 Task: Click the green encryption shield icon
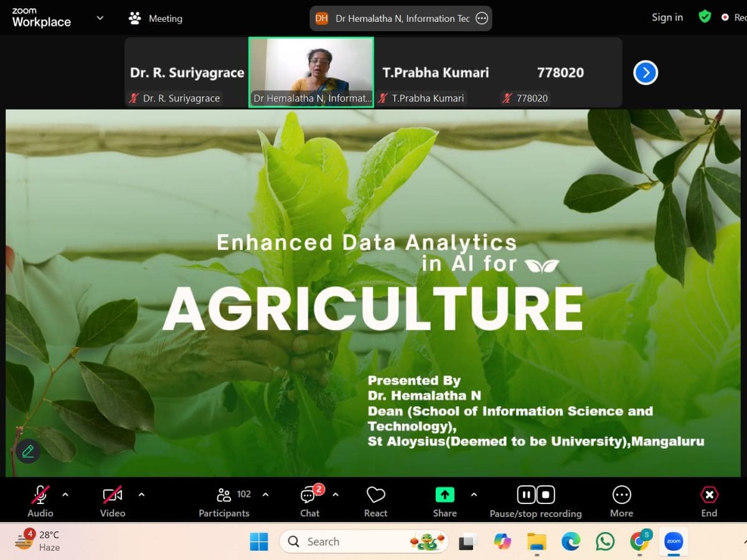point(705,17)
